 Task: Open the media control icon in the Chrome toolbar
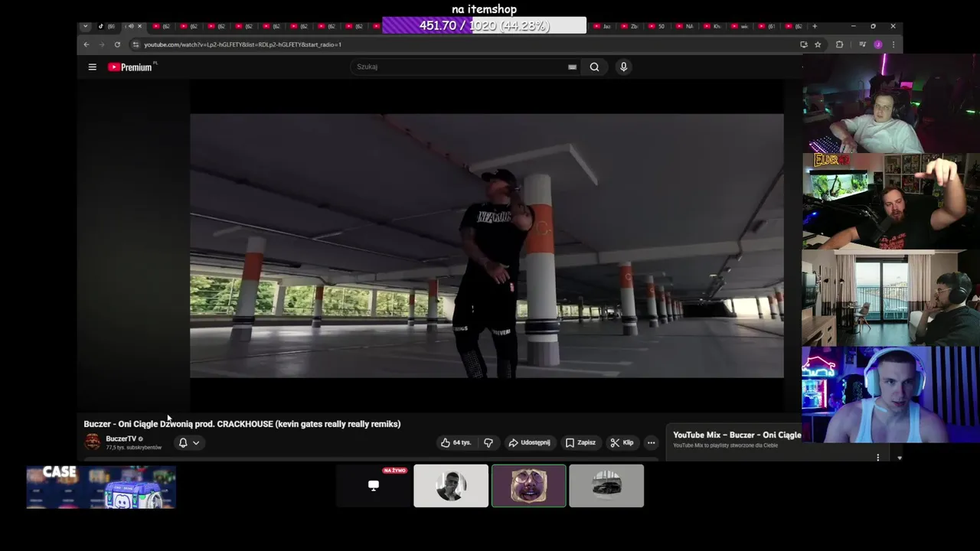pos(862,44)
